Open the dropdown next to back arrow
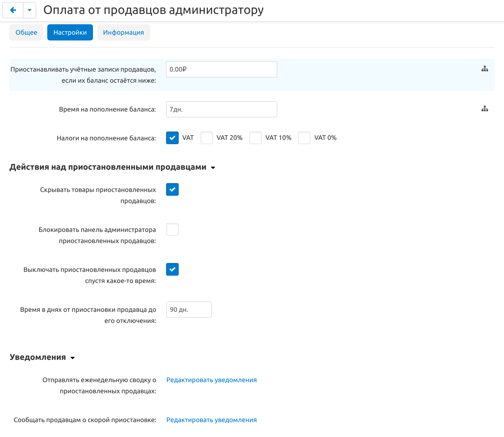The image size is (504, 437). [x=30, y=10]
